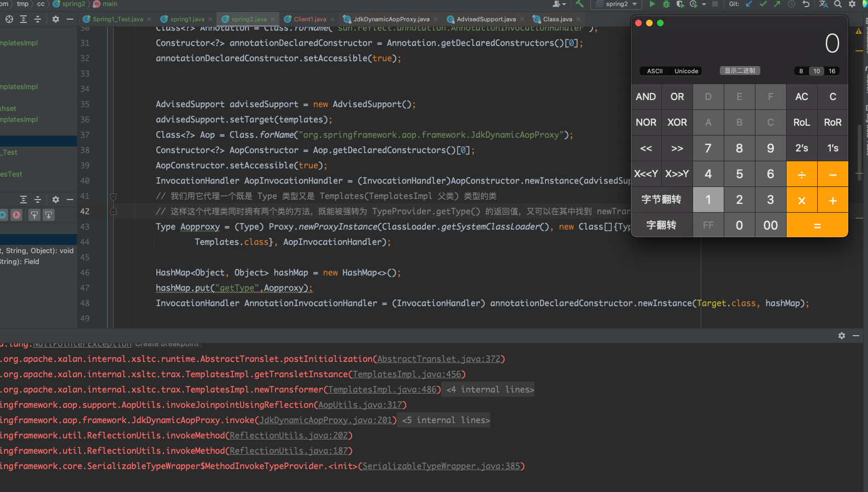
Task: Open run console settings gear
Action: (x=842, y=336)
